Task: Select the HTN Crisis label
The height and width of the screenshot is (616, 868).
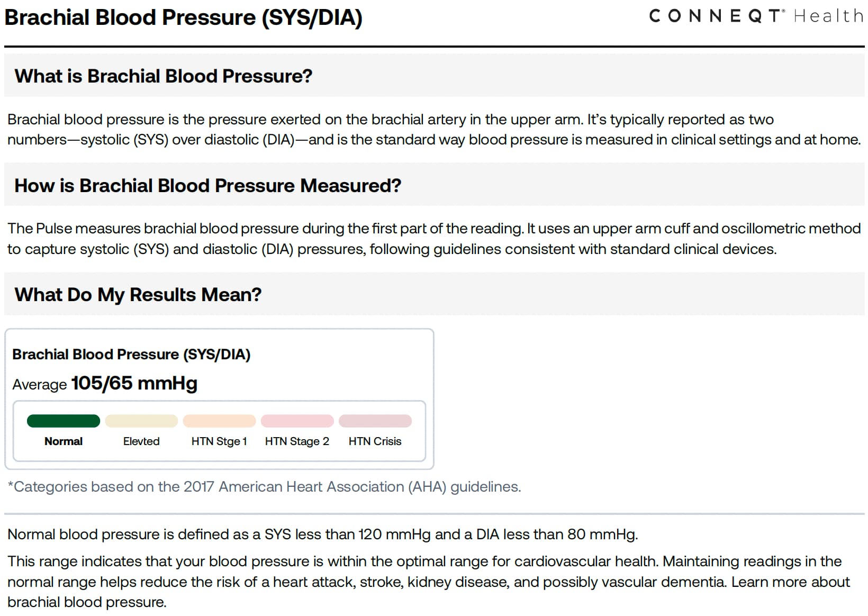Action: (x=375, y=441)
